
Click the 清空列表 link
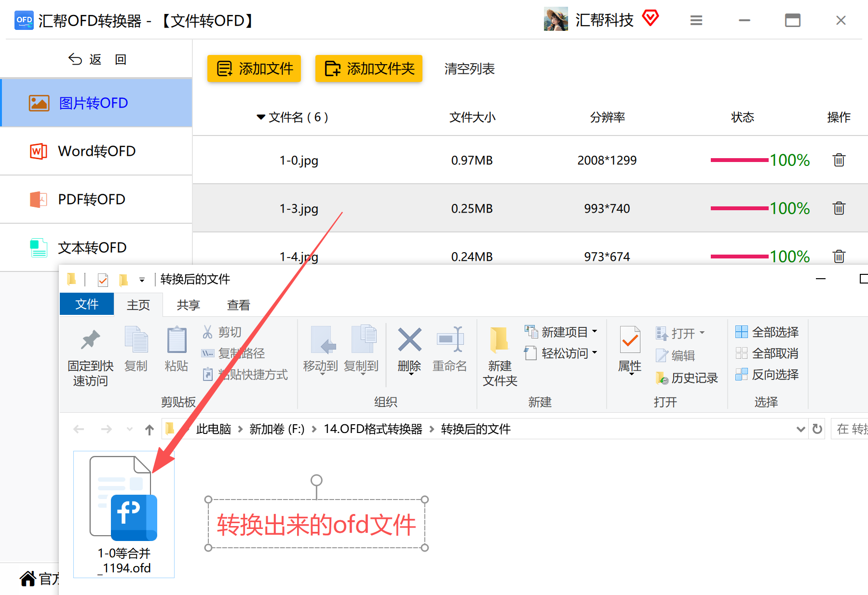pos(469,69)
